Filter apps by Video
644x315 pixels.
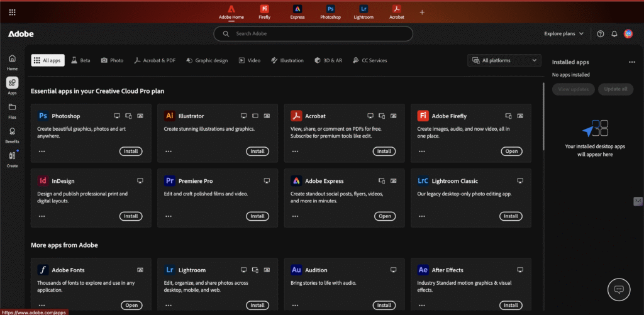pyautogui.click(x=250, y=60)
